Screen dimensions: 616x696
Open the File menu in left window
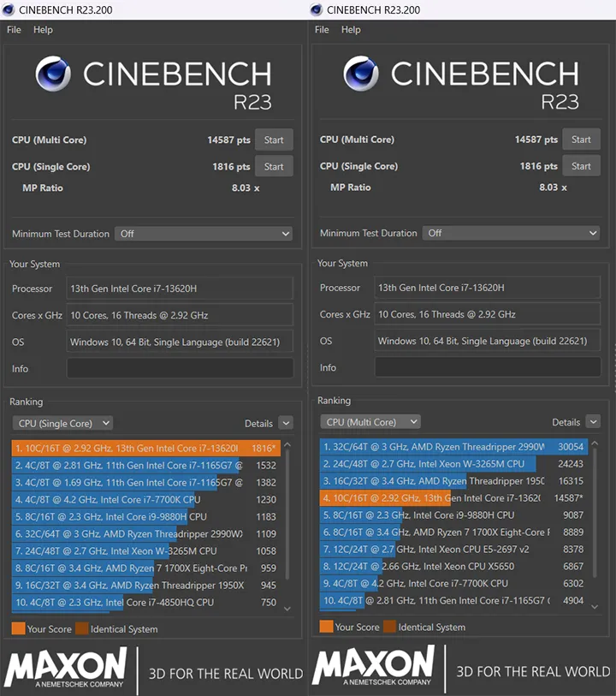click(14, 30)
